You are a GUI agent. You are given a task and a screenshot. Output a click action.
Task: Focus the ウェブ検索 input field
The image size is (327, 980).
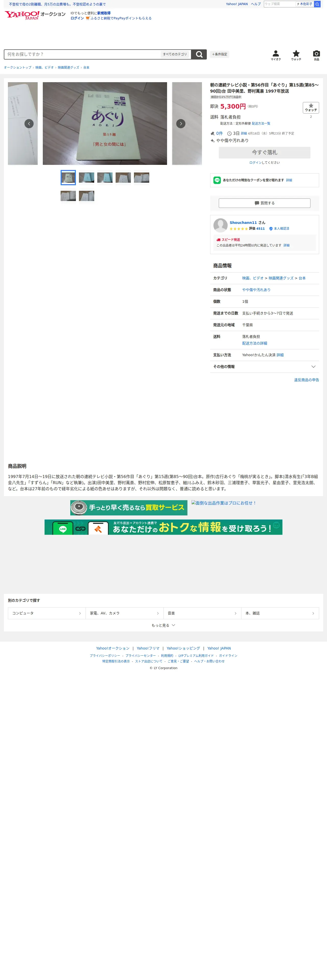(x=280, y=4)
